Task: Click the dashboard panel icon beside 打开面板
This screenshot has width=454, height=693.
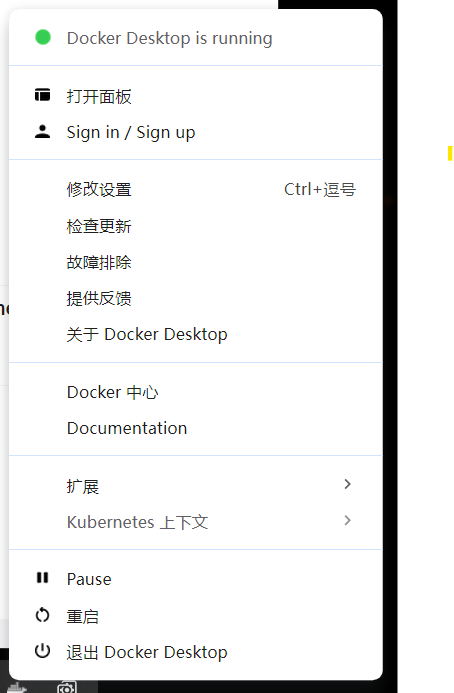Action: coord(42,95)
